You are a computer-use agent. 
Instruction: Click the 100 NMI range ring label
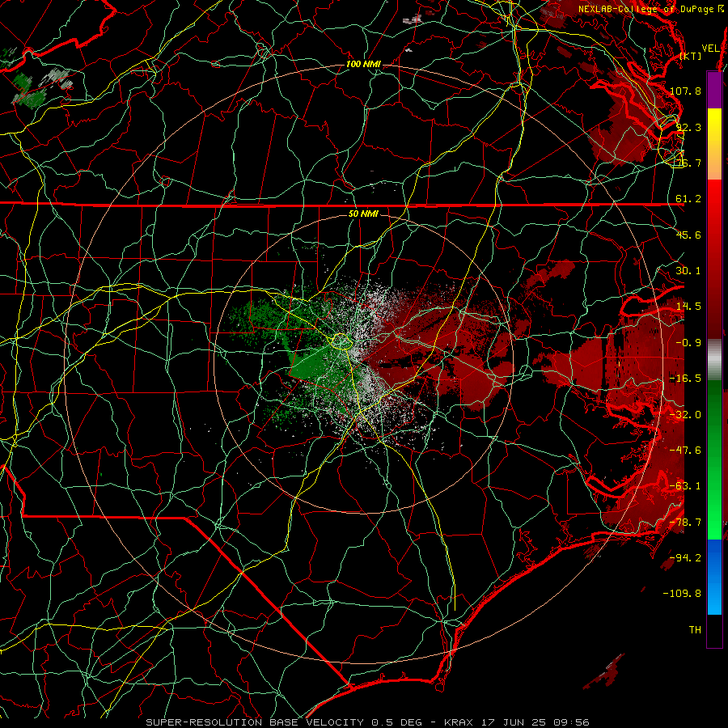tap(363, 64)
